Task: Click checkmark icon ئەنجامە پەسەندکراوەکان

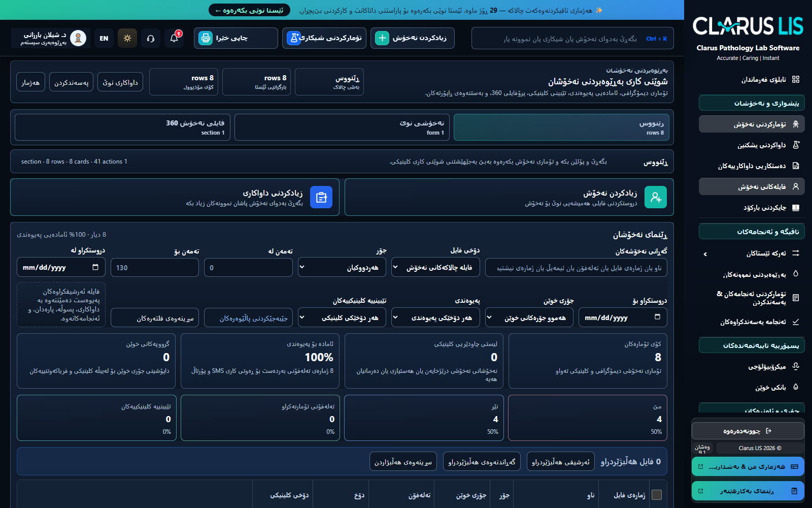Action: 796,322
